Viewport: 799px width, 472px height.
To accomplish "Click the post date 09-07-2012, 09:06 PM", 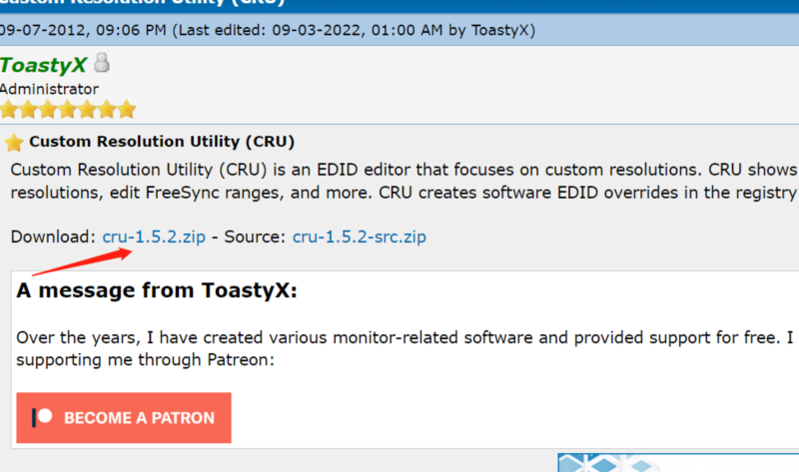I will click(82, 30).
